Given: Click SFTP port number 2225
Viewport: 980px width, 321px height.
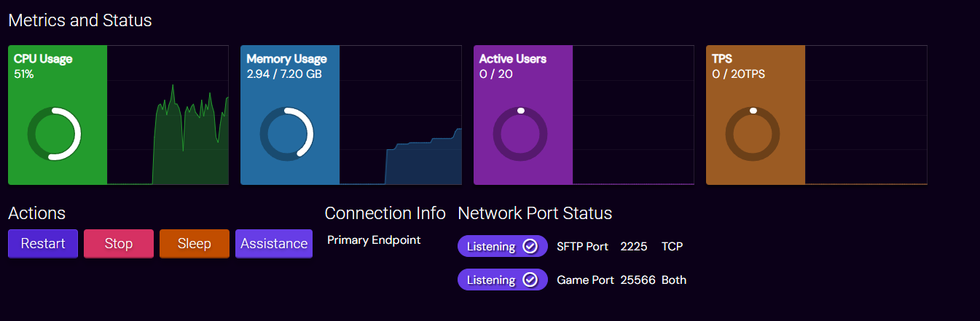Looking at the screenshot, I should click(x=634, y=247).
